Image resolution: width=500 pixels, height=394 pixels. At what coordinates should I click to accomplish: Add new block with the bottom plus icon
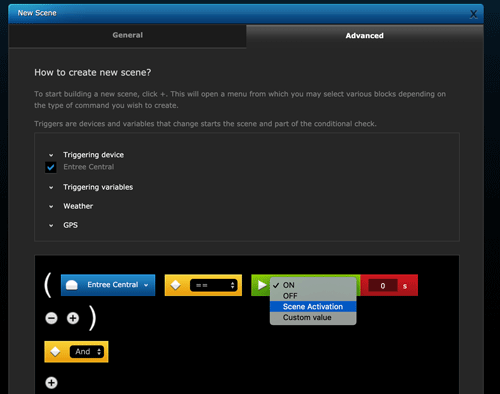51,383
